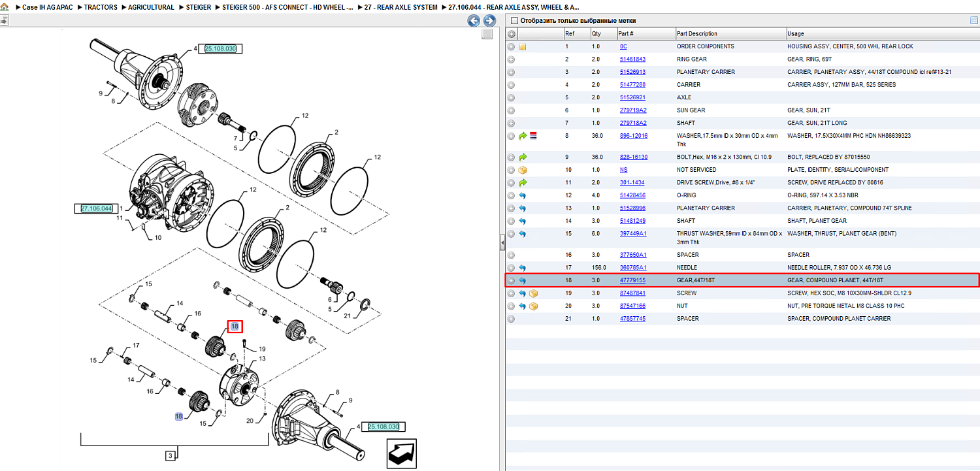The image size is (980, 471).
Task: Open part number 51461843 link
Action: click(x=632, y=59)
